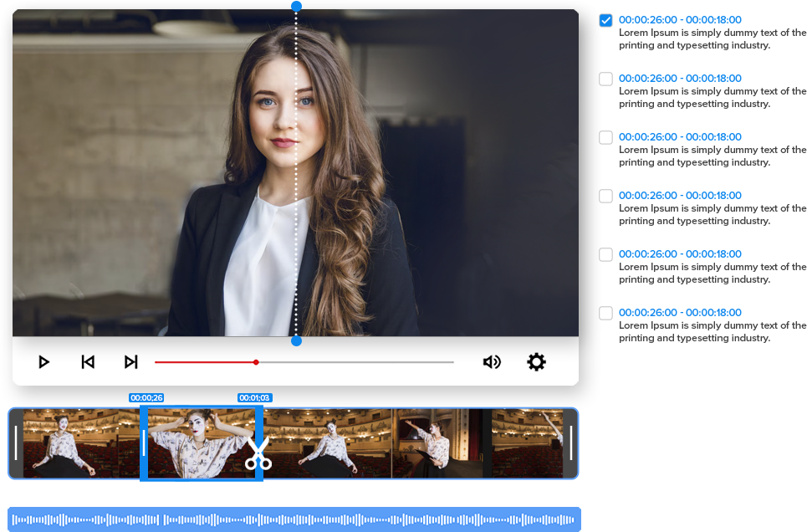Click the left trim handle of timeline
The height and width of the screenshot is (532, 807).
click(x=16, y=442)
